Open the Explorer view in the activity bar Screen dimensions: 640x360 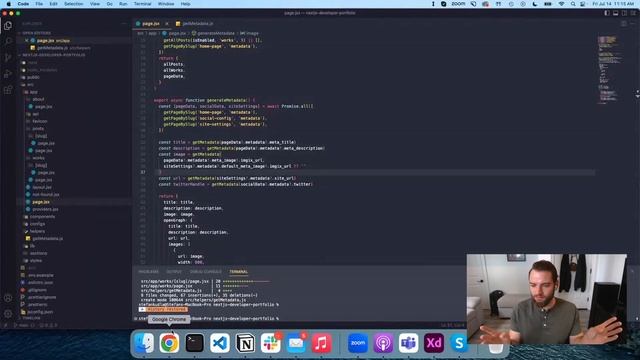(8, 26)
